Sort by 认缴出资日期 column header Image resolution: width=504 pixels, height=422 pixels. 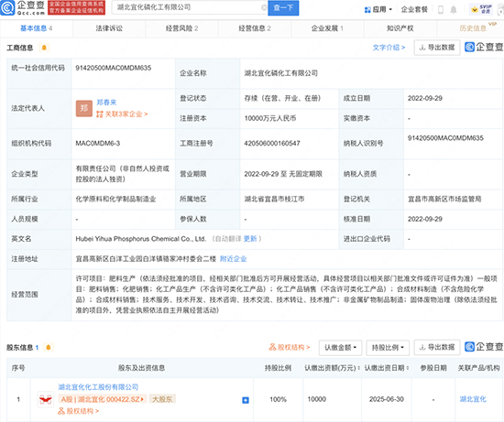(387, 368)
